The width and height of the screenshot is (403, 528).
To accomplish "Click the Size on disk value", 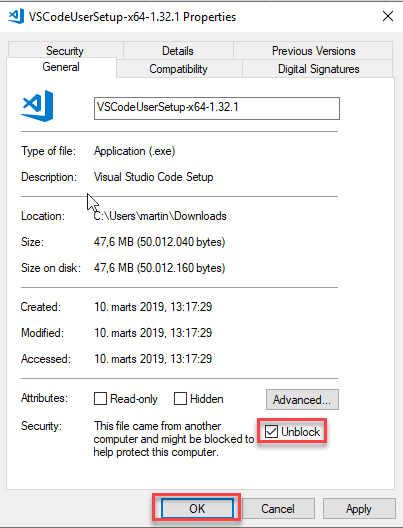I will click(x=160, y=268).
